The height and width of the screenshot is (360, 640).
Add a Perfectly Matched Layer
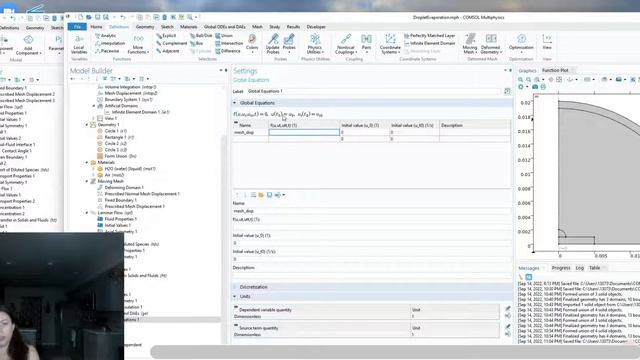tap(429, 36)
